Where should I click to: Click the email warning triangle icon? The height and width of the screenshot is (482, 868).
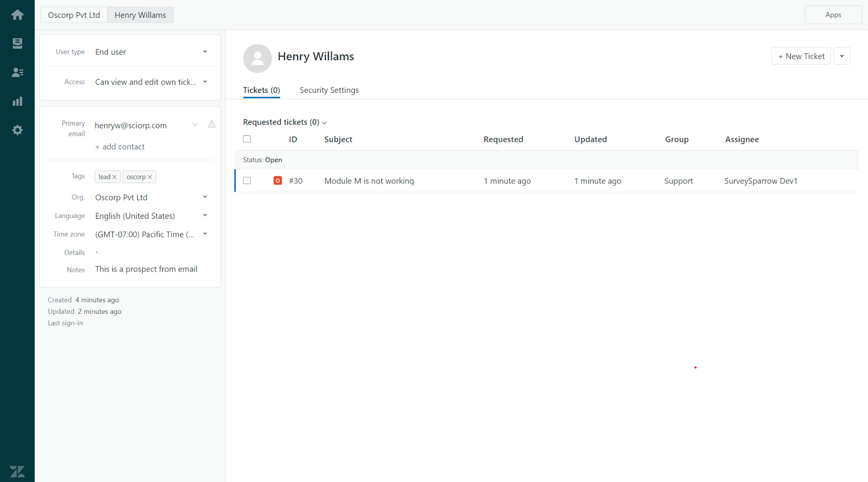(x=212, y=124)
